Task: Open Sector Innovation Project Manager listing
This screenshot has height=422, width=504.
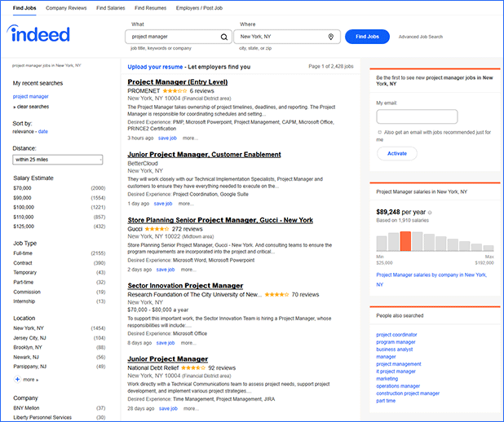Action: (185, 285)
